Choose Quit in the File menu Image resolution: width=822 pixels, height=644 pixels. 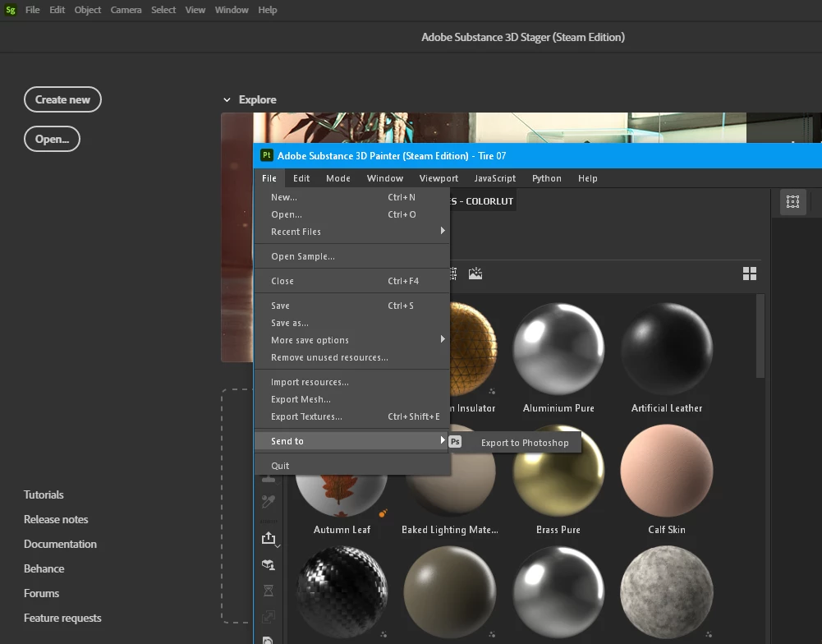(x=351, y=466)
